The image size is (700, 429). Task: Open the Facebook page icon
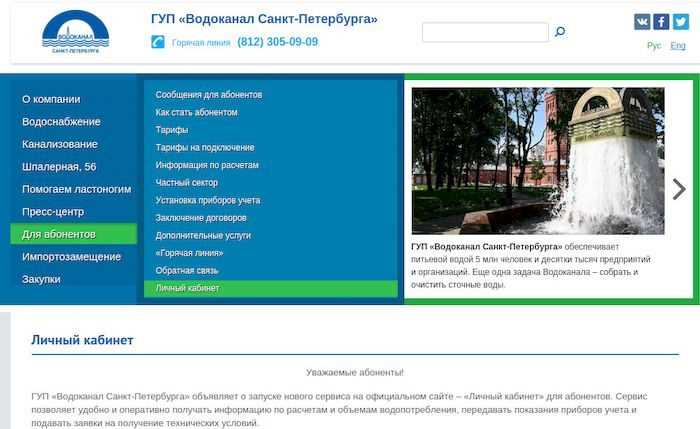tap(661, 21)
